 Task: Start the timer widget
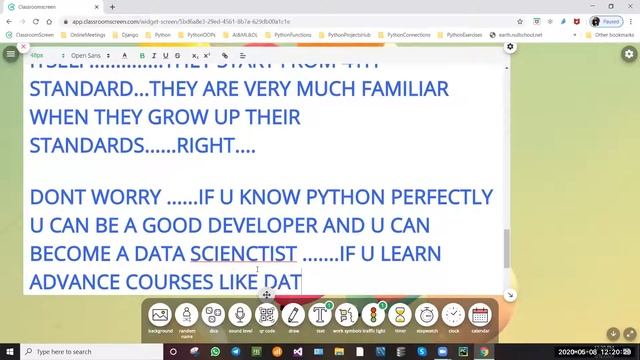(400, 315)
